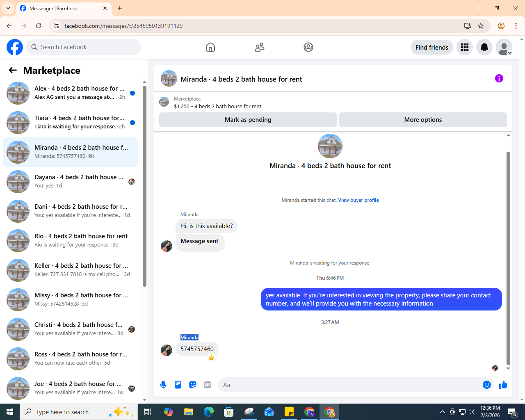
Task: Open conversation information purple icon
Action: (499, 78)
